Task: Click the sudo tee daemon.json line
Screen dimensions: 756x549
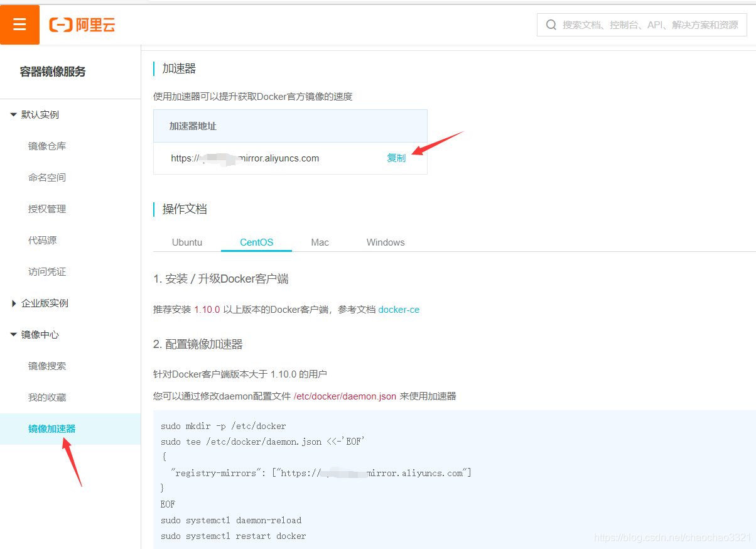Action: (262, 442)
